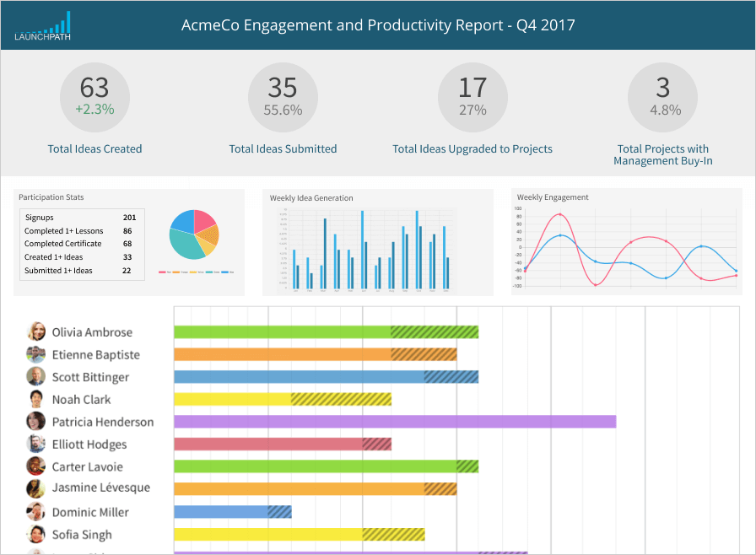Click the 27% value

pyautogui.click(x=473, y=110)
